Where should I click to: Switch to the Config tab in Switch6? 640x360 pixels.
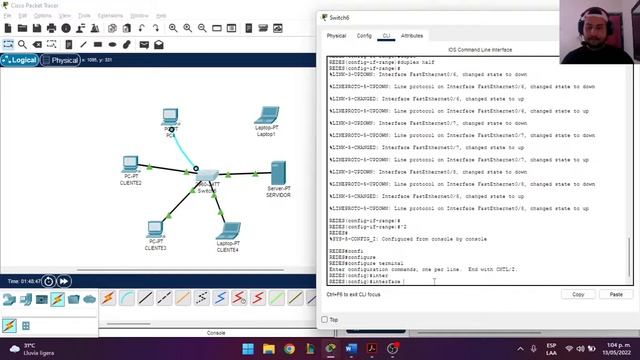(364, 36)
